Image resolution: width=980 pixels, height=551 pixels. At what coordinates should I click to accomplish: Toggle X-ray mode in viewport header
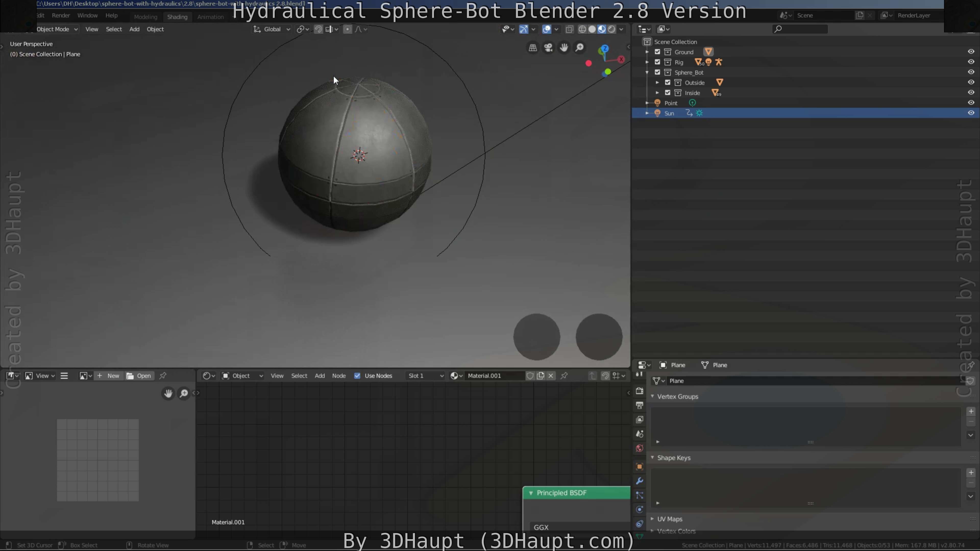click(x=569, y=29)
